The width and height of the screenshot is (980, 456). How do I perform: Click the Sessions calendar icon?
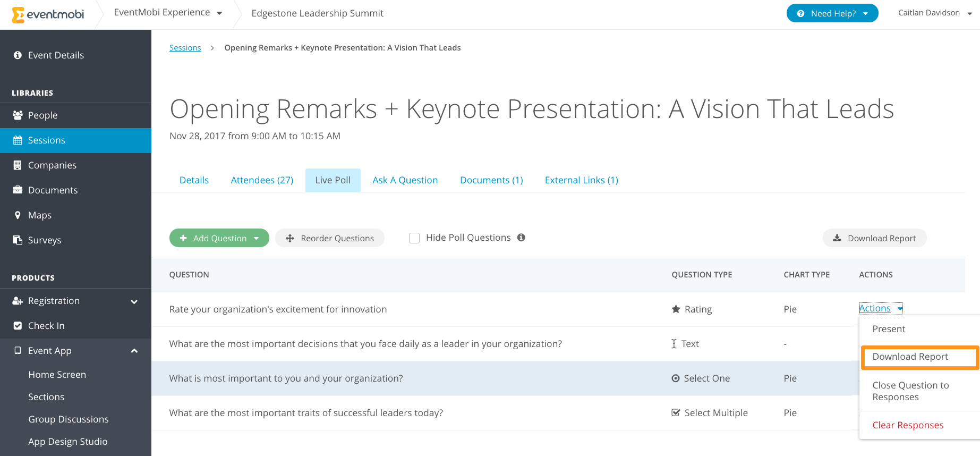(18, 140)
